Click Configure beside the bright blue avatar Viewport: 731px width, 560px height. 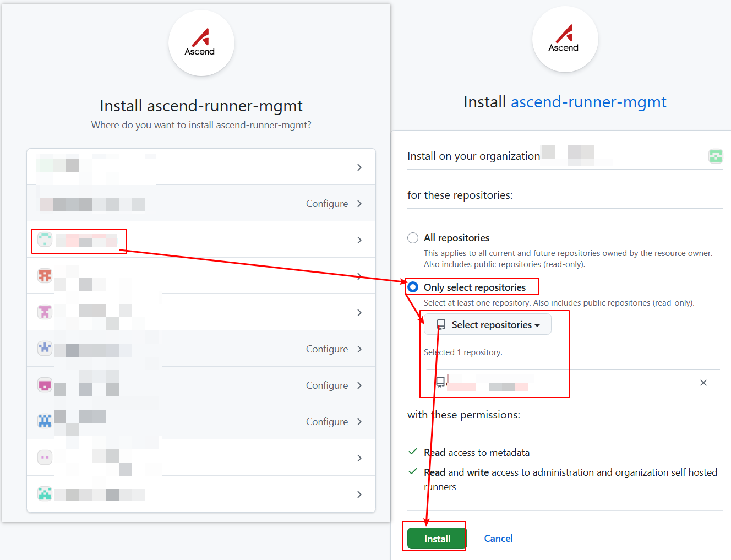(x=327, y=422)
